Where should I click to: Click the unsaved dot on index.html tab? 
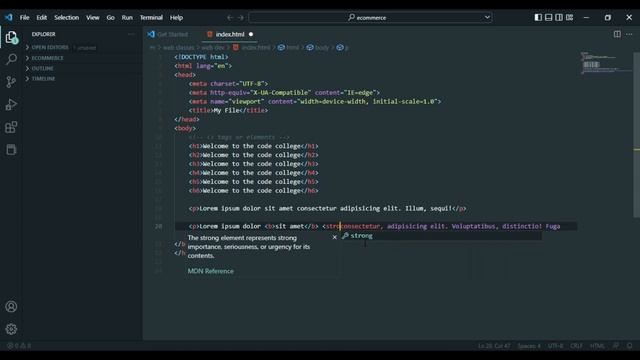tap(251, 34)
